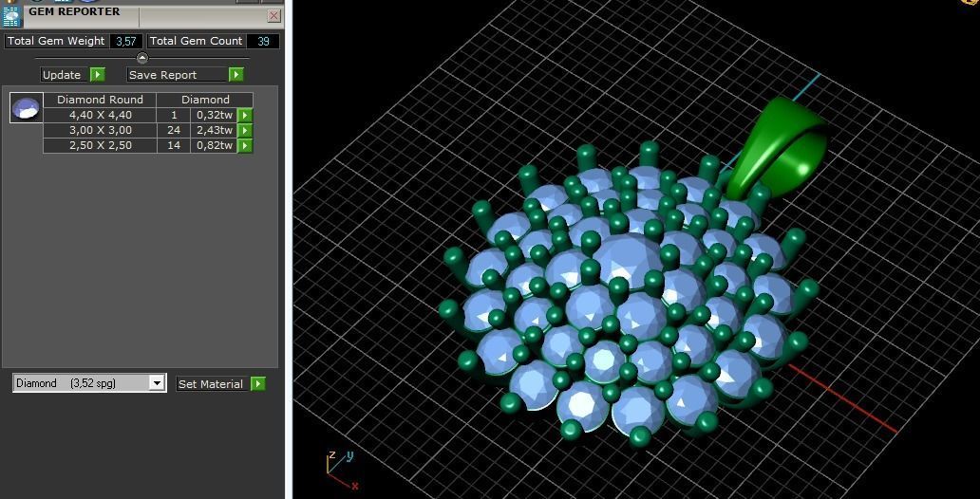Click the weight cell 2,43tw

pos(215,131)
